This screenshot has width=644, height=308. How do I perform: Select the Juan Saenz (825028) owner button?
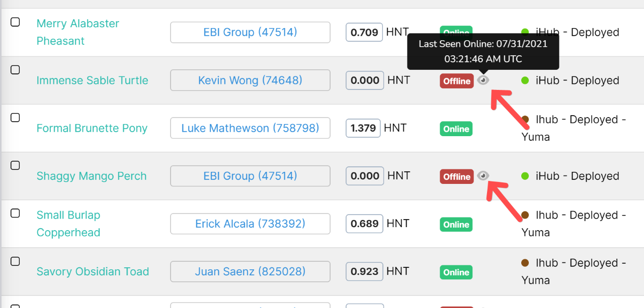click(x=250, y=271)
